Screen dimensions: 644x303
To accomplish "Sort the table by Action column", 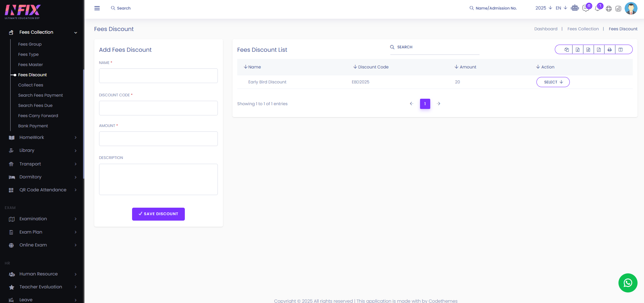I will (x=545, y=67).
